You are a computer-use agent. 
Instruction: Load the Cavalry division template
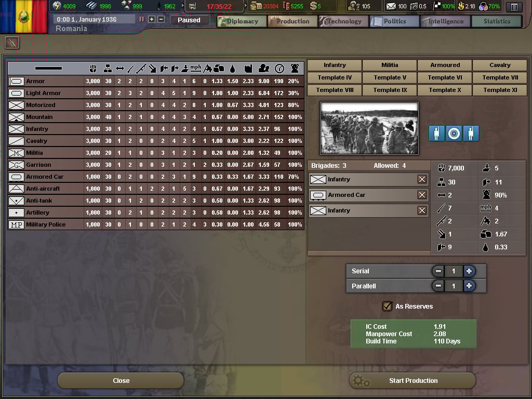500,65
